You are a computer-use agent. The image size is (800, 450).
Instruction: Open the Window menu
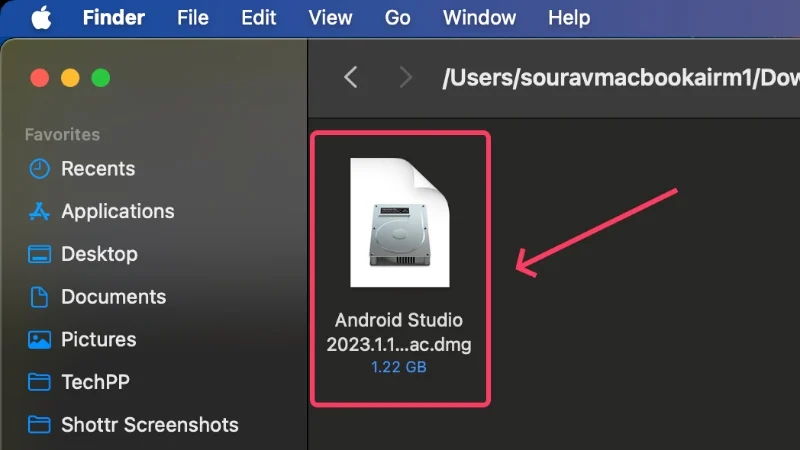(x=479, y=18)
